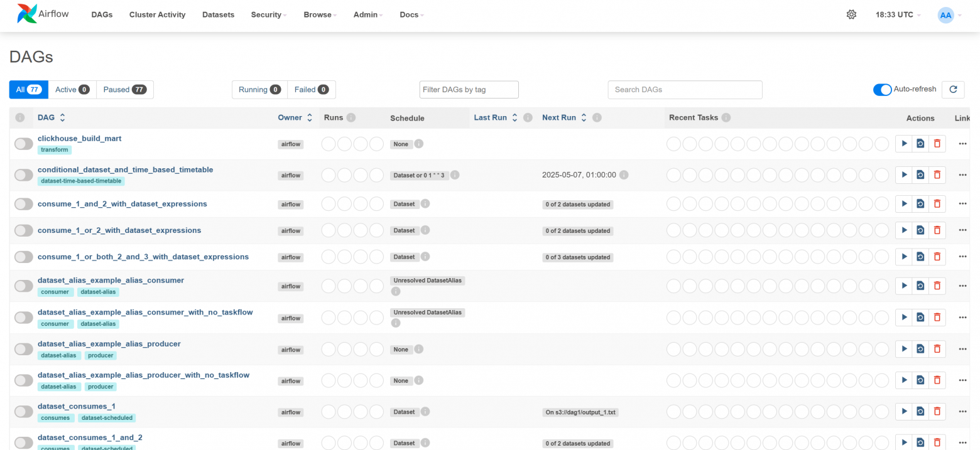This screenshot has width=980, height=450.
Task: Open more links menu for dataset_consumes_1 row
Action: pyautogui.click(x=962, y=412)
